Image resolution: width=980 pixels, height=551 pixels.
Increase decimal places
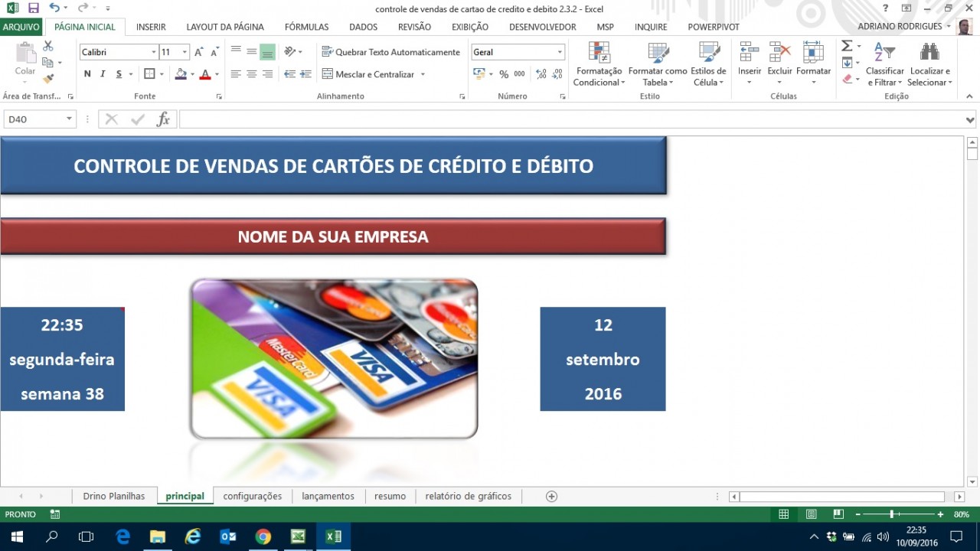[541, 74]
